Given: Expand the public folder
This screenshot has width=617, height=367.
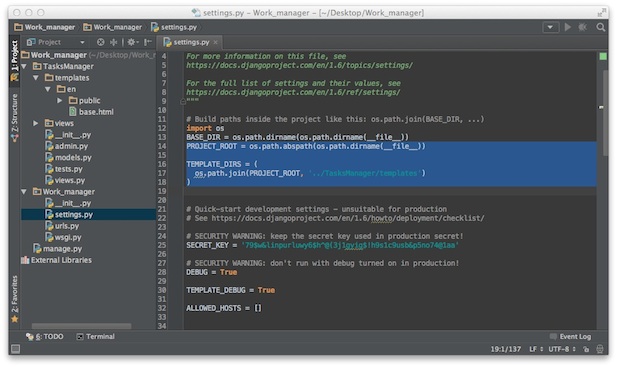Looking at the screenshot, I should pyautogui.click(x=59, y=100).
